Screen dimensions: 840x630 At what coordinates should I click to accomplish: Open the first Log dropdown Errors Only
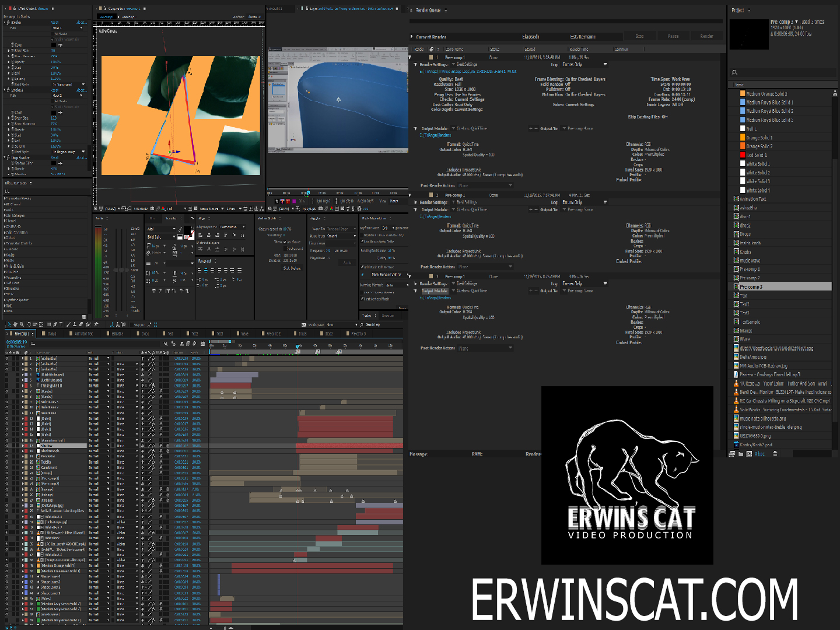point(584,64)
